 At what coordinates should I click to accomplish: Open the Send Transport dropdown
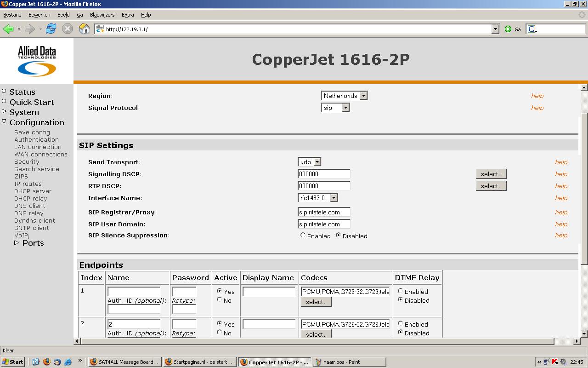click(310, 162)
